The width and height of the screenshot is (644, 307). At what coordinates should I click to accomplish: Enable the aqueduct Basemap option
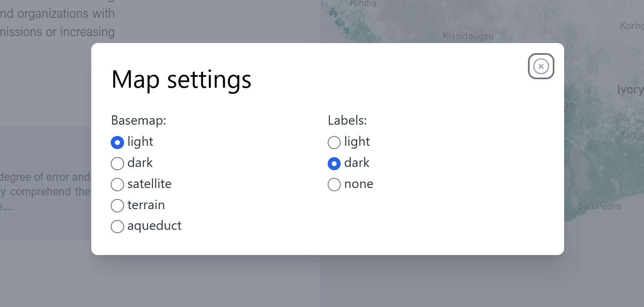click(x=117, y=226)
